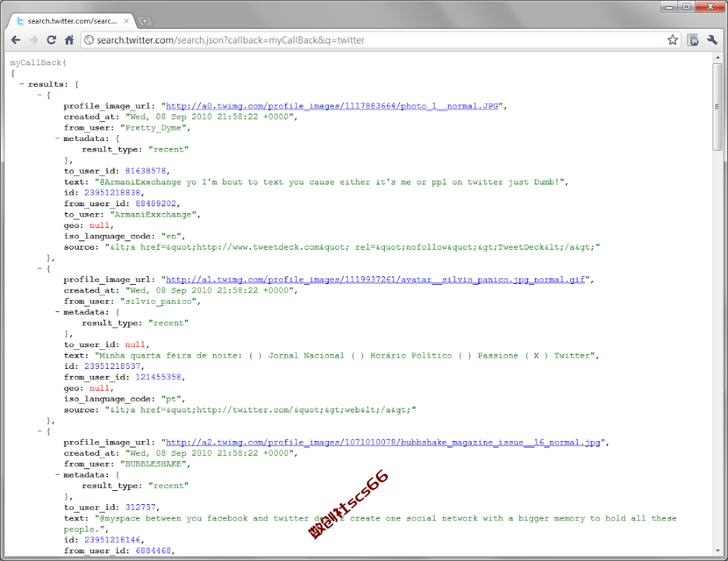Click the to_user_id value 81638578
The height and width of the screenshot is (561, 728).
145,171
